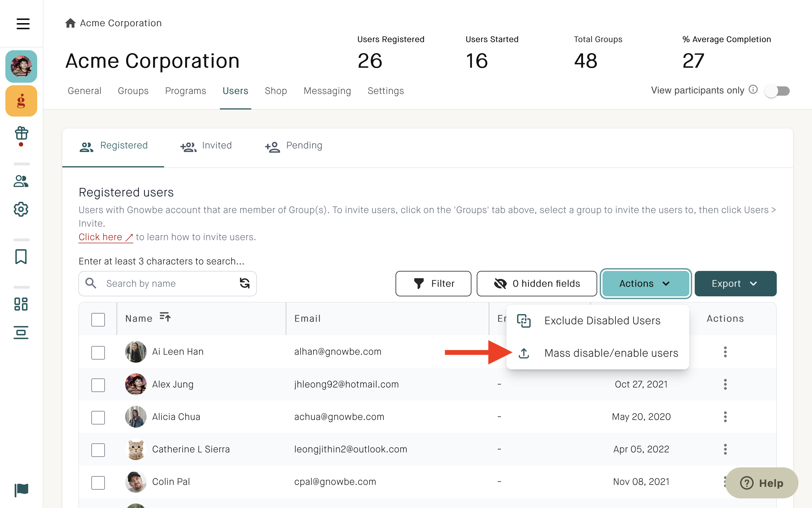Screen dimensions: 812x508
Task: Click the name Alicia Chua
Action: (x=176, y=417)
